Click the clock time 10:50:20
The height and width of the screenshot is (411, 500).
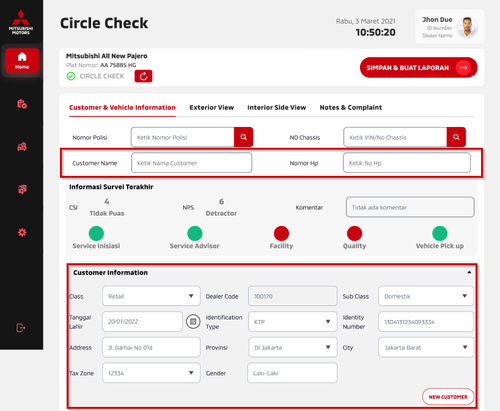click(375, 32)
